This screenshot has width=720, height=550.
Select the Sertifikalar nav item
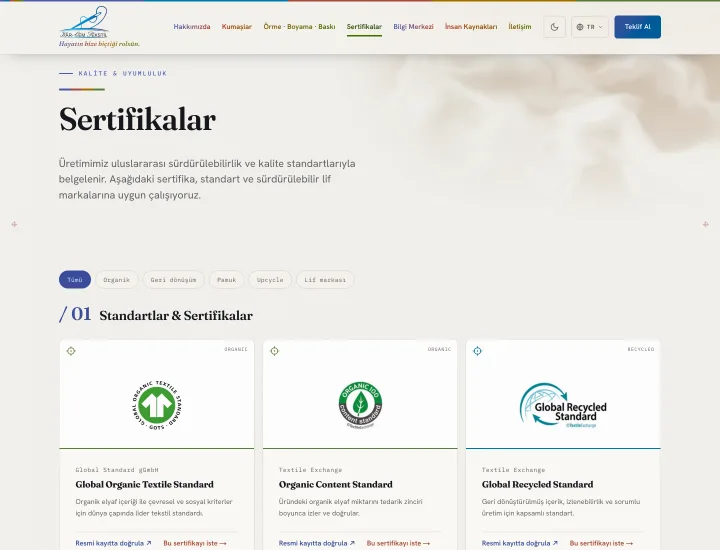click(364, 27)
